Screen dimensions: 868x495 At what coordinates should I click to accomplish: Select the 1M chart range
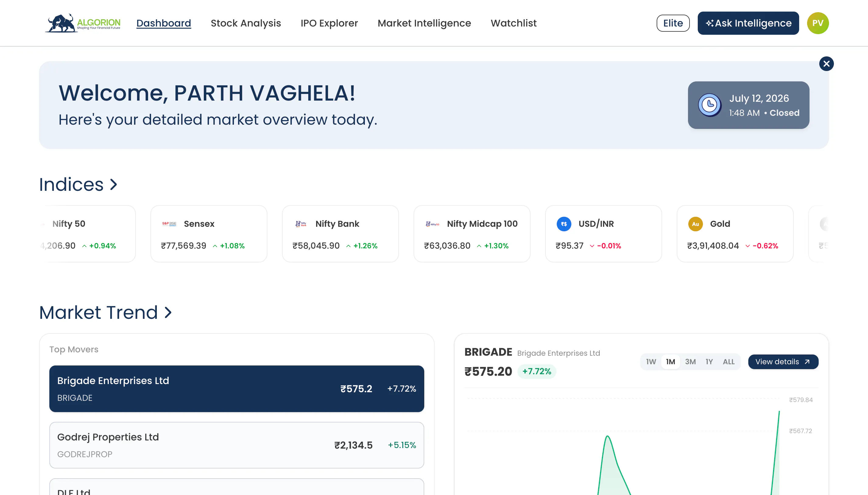[670, 362]
